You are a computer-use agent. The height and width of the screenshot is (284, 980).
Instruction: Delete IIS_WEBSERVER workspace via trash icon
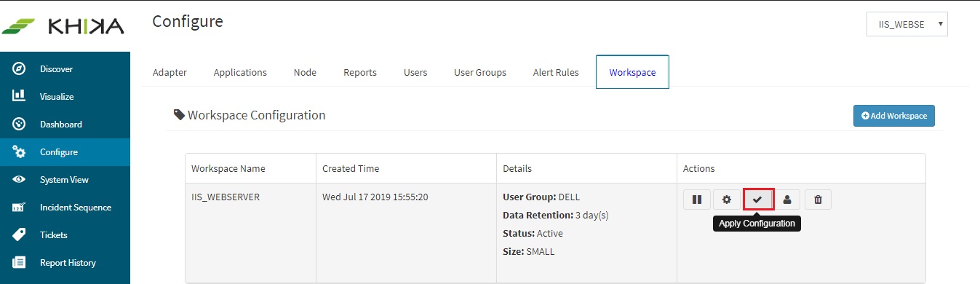point(818,200)
